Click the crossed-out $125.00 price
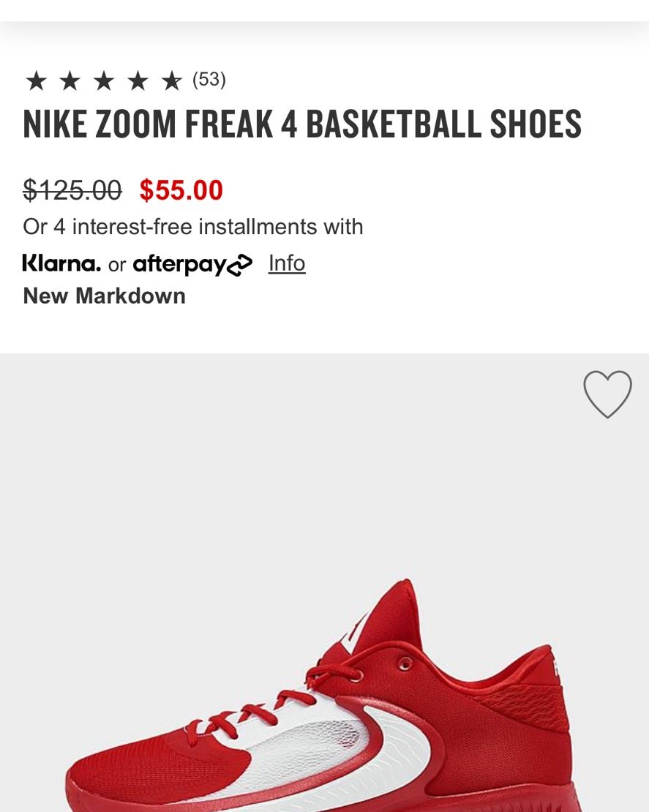This screenshot has height=812, width=649. click(x=72, y=190)
